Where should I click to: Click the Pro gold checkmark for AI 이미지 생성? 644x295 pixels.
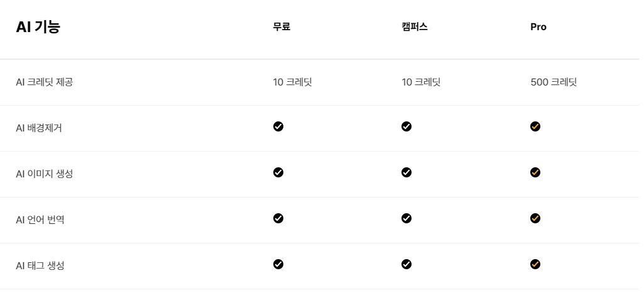point(535,172)
